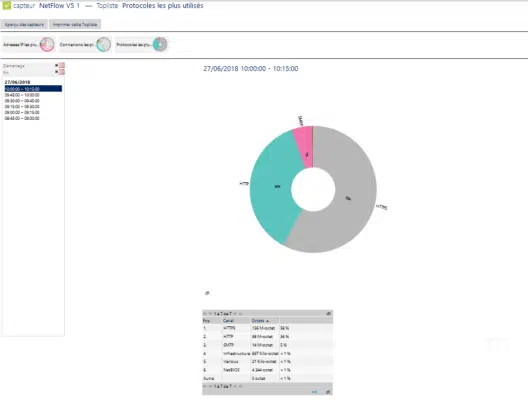Select the 09:45:00 - 10:00:00 time period
This screenshot has width=528, height=400.
pyautogui.click(x=22, y=95)
